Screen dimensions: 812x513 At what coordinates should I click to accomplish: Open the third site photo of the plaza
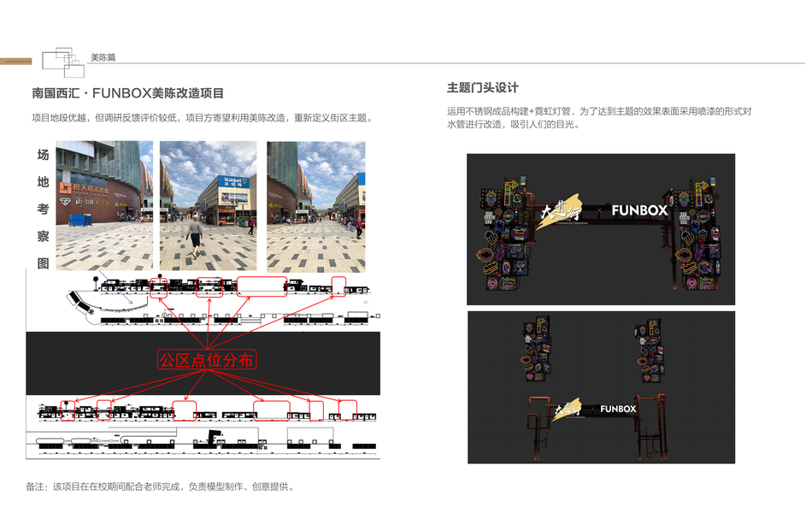[316, 207]
